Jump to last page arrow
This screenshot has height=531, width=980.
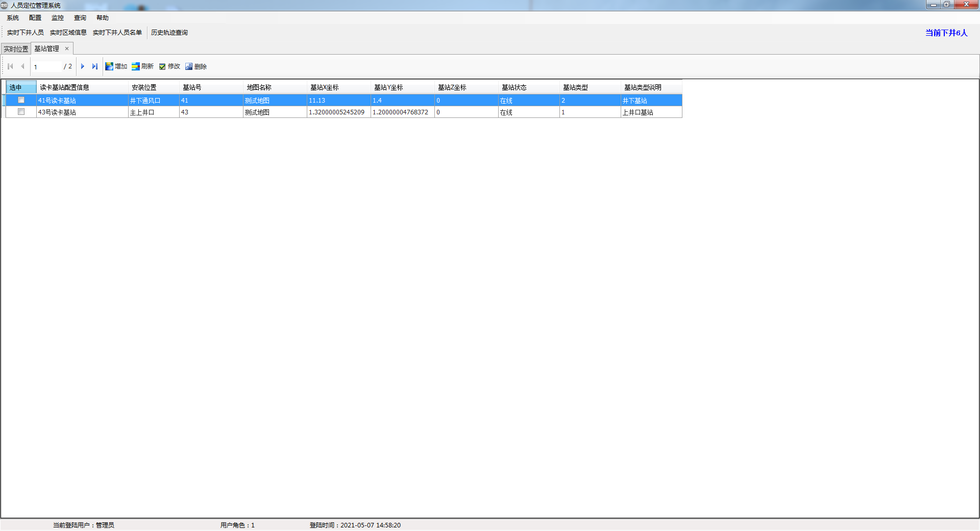click(95, 66)
